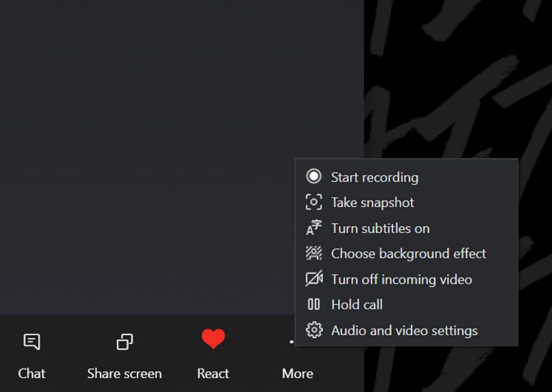Disable incoming video from the menu text
The width and height of the screenshot is (552, 392).
tap(402, 279)
